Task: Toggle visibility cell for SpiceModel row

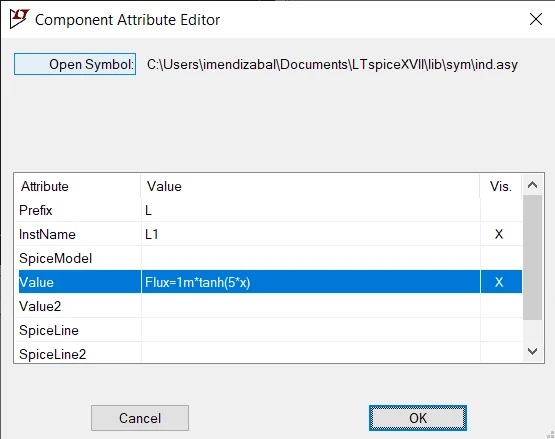Action: [501, 258]
